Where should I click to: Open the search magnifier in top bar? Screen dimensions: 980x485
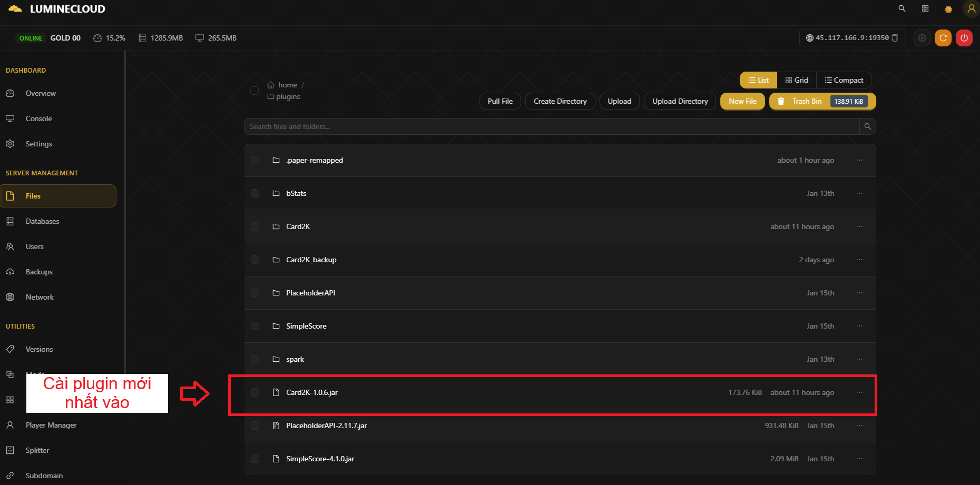coord(902,8)
